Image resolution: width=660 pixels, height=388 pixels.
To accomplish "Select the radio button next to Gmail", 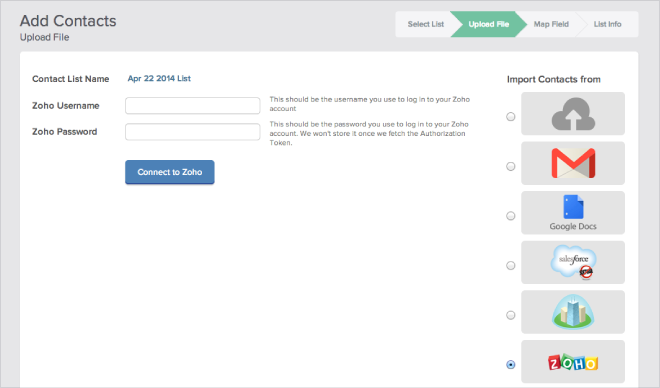I will (x=511, y=166).
